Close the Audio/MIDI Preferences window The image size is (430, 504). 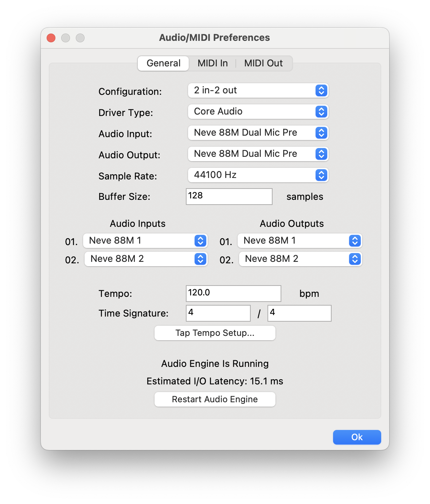click(51, 38)
